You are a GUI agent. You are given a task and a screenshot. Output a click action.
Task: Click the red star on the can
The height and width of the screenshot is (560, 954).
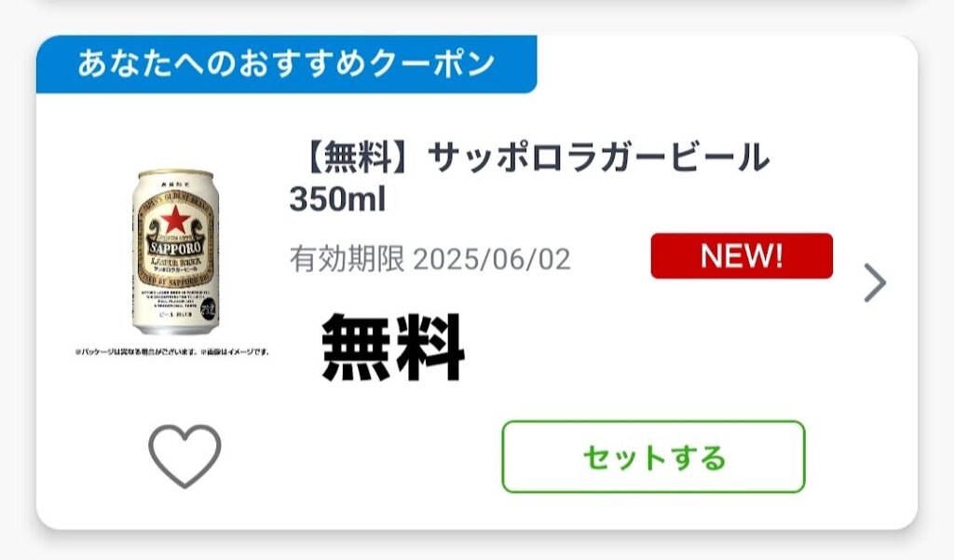175,219
